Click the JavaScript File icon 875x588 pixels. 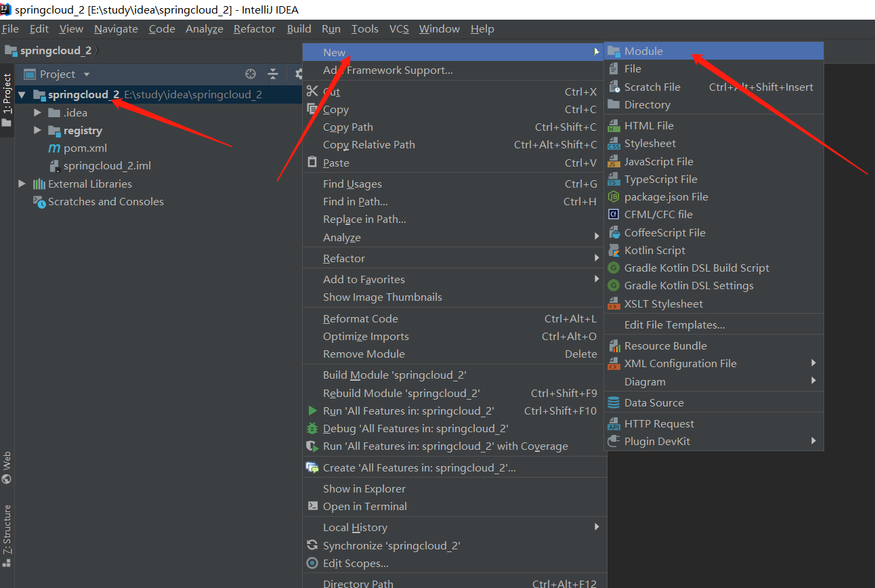pyautogui.click(x=614, y=161)
